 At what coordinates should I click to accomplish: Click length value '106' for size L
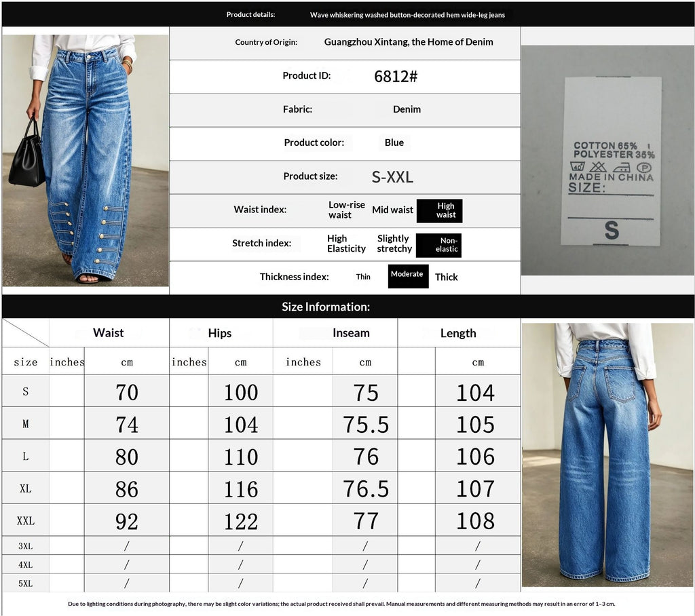coord(476,457)
